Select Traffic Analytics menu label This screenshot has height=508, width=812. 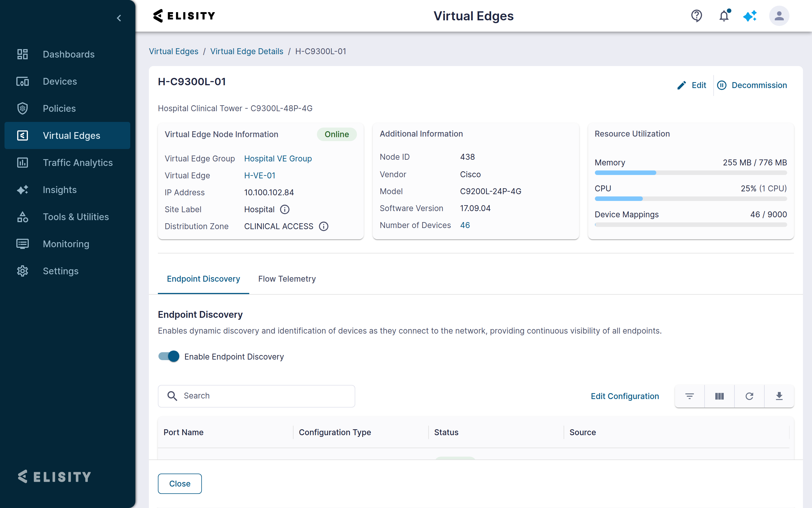[78, 163]
